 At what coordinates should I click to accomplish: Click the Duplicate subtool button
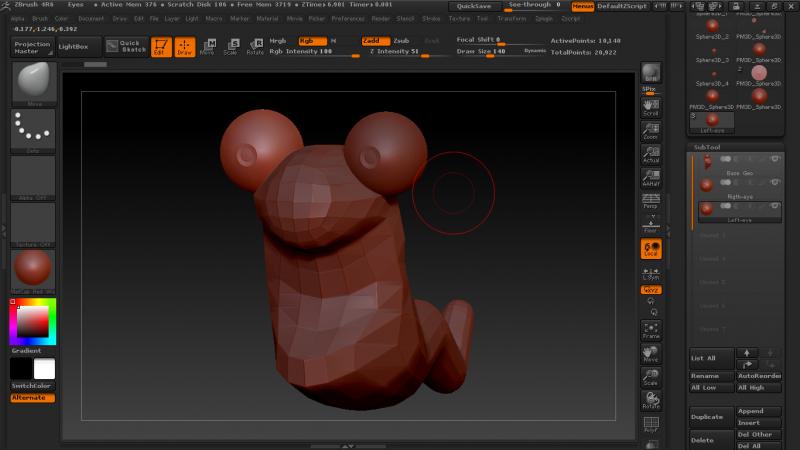point(710,416)
